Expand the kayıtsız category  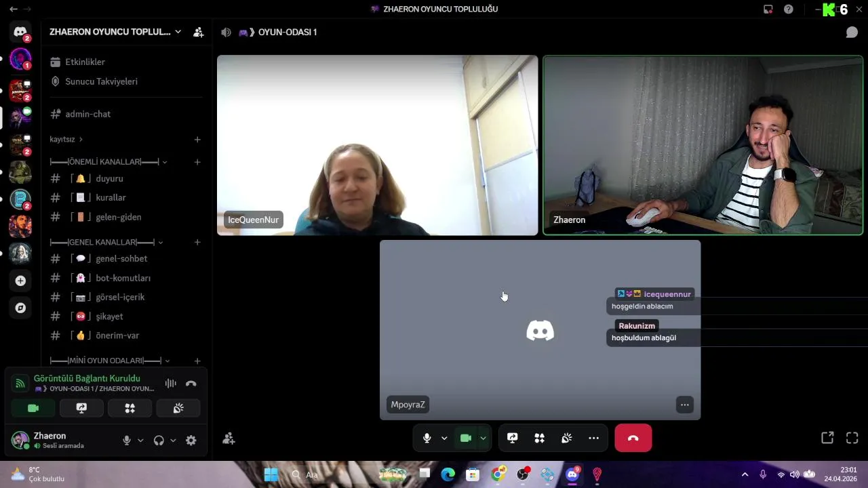pos(66,139)
